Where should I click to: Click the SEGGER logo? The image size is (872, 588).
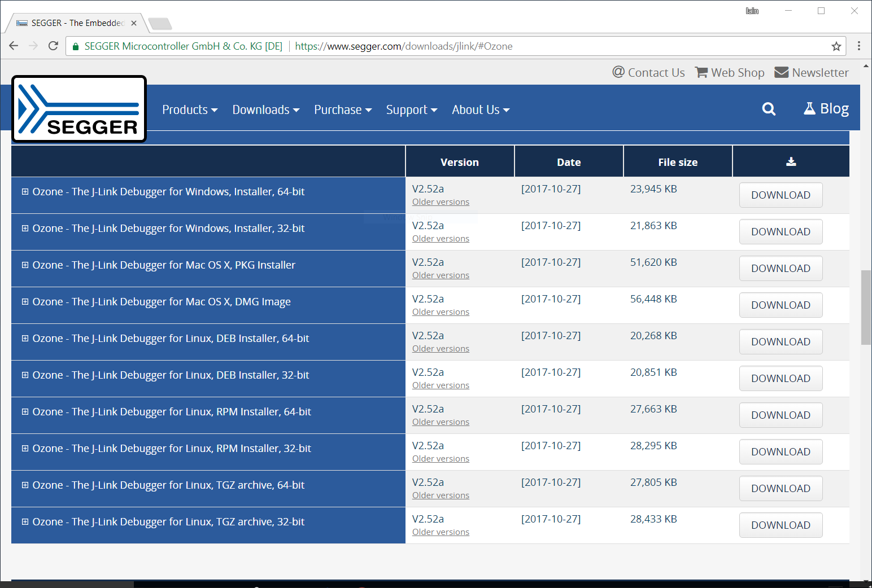click(x=79, y=109)
